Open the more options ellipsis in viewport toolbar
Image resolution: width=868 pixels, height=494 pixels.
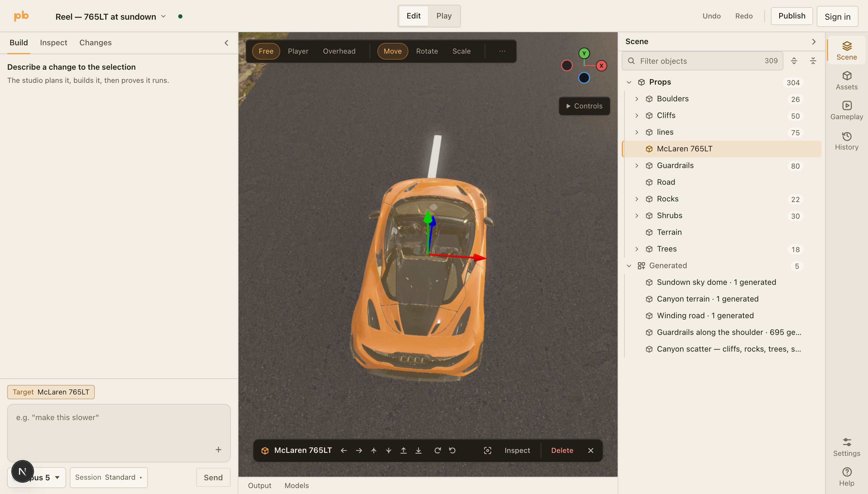[x=502, y=51]
